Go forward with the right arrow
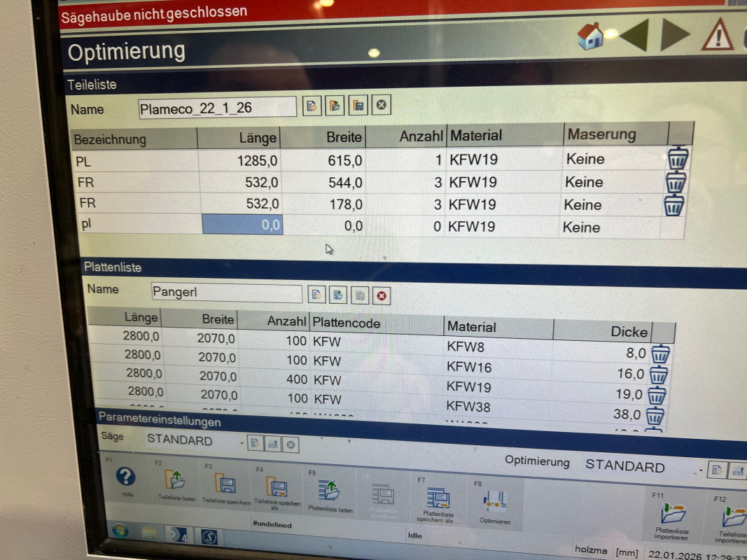 coord(675,34)
